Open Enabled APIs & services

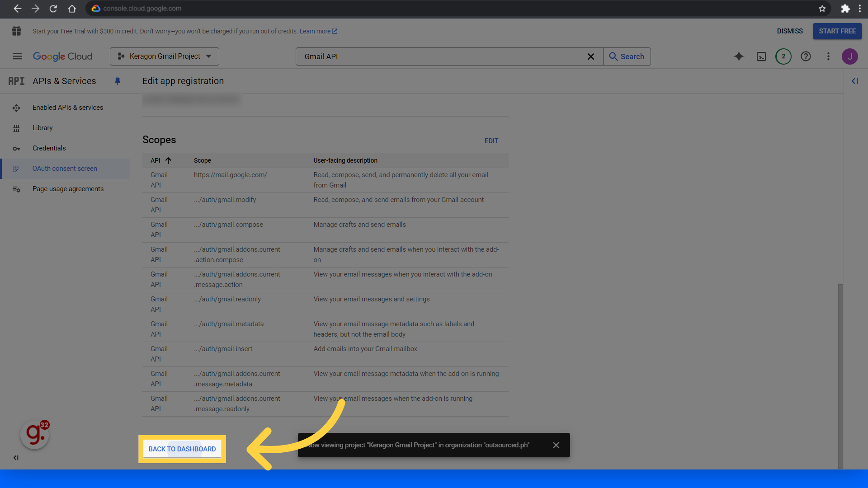point(68,108)
